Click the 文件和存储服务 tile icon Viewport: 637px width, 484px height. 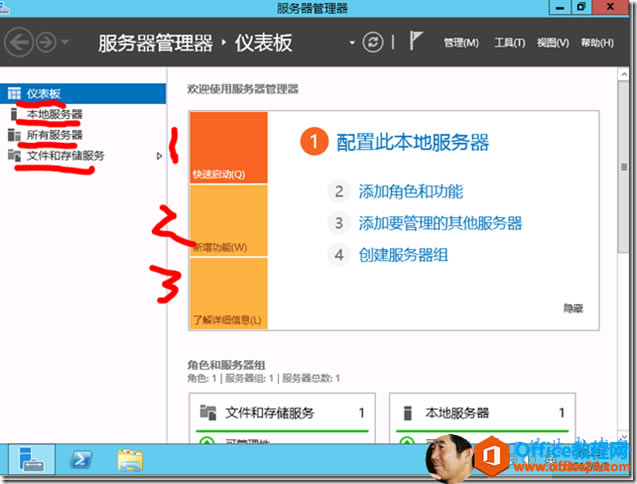click(x=208, y=413)
